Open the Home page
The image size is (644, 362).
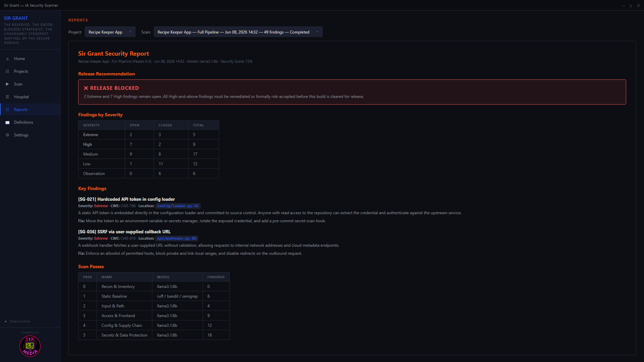click(30, 59)
